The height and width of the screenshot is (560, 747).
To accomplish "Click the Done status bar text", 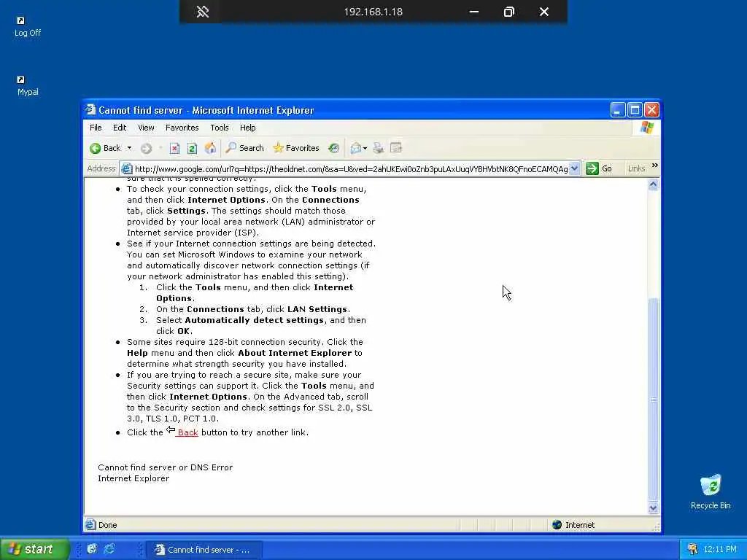I will click(x=108, y=525).
